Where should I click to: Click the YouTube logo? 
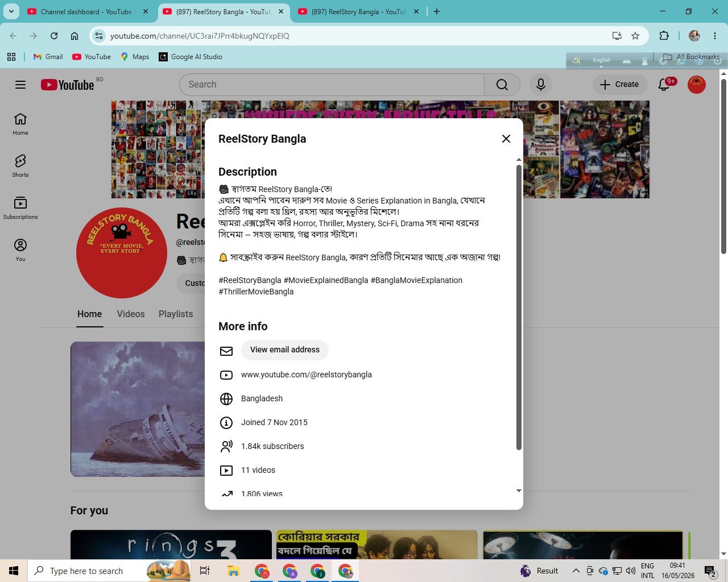(x=68, y=85)
